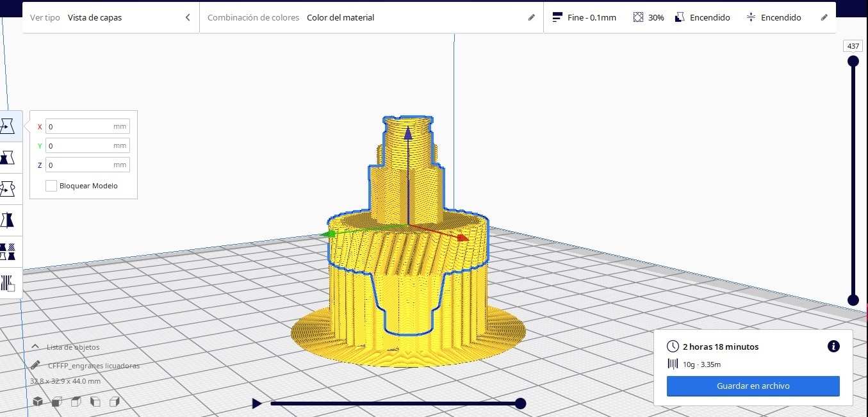Open per-model settings tool
Viewport: 868px width, 417px height.
click(8, 251)
